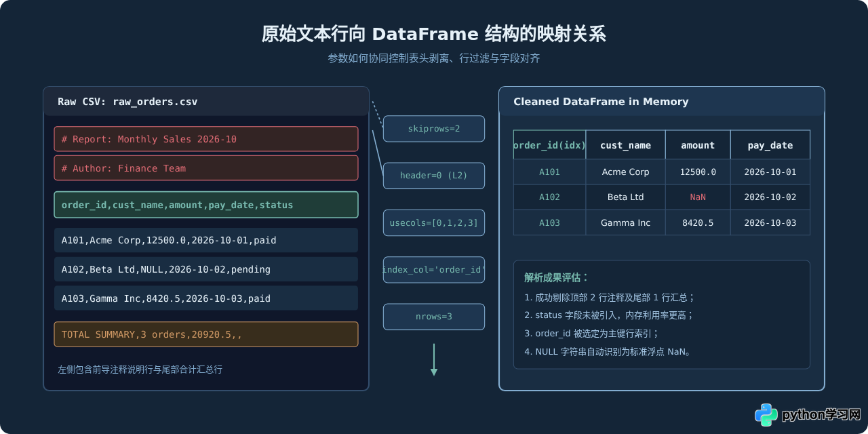868x434 pixels.
Task: Click the cust_name column header
Action: point(625,145)
